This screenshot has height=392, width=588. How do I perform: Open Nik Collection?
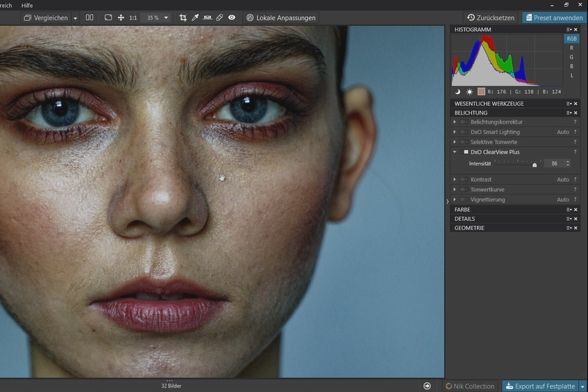click(x=470, y=386)
